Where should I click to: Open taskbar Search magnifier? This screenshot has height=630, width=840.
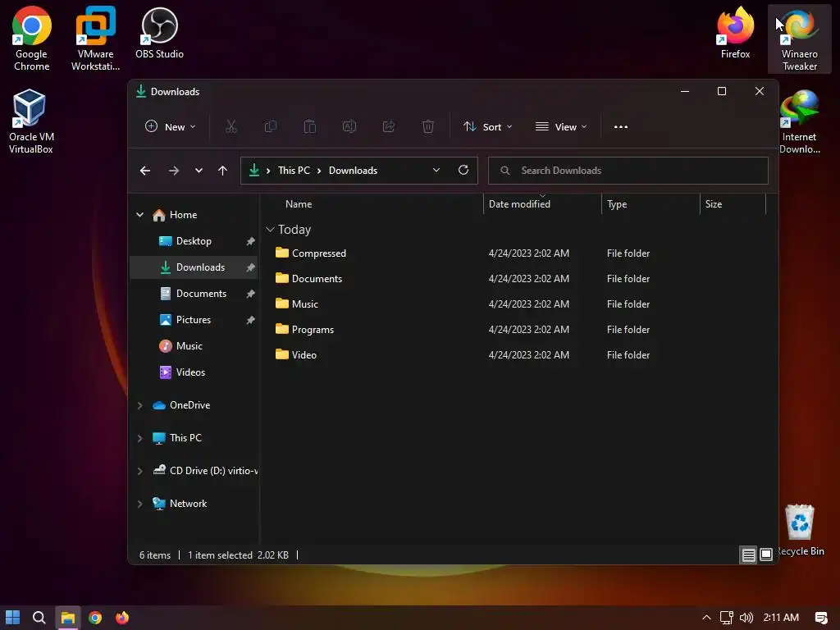pos(39,618)
